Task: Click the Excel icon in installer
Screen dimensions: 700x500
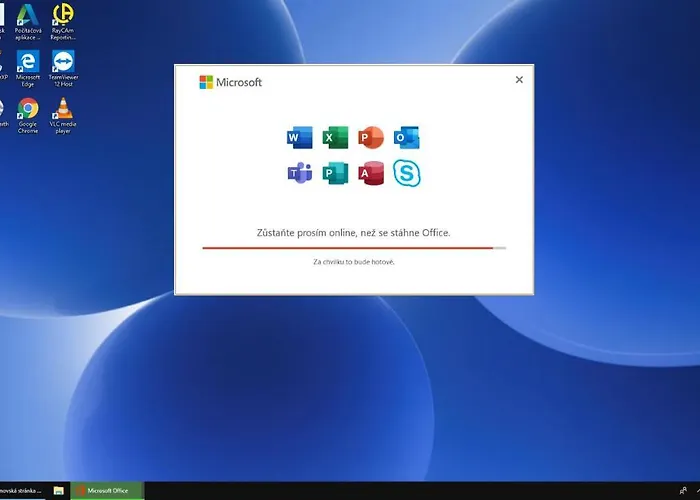Action: [335, 138]
